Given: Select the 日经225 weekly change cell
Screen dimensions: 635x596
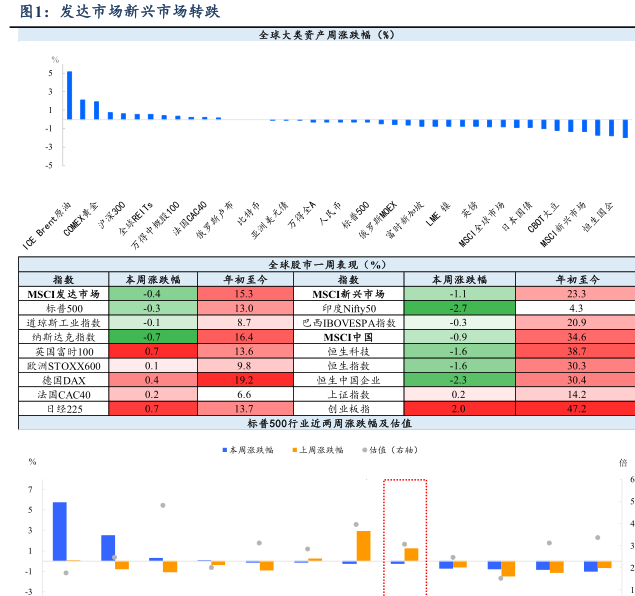Looking at the screenshot, I should [x=151, y=409].
